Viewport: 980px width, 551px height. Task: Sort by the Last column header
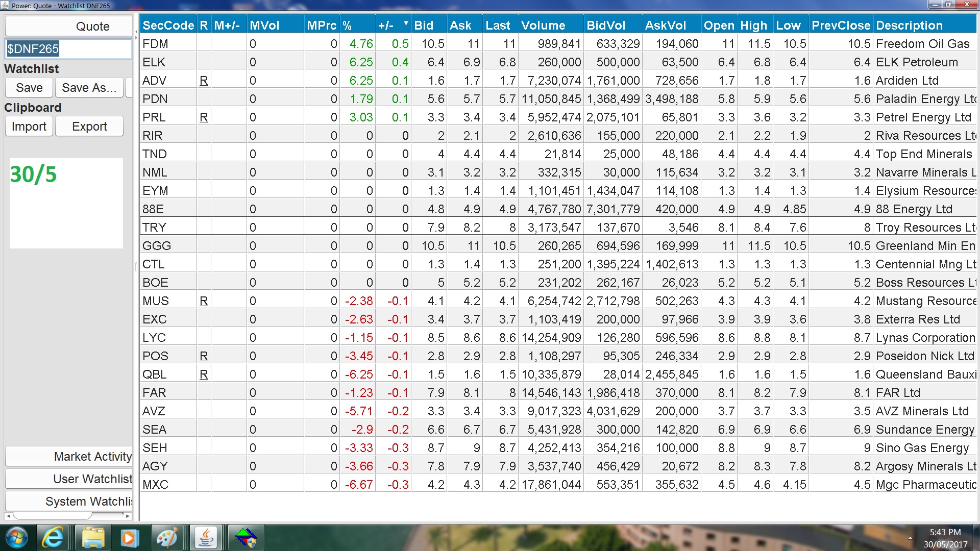(x=500, y=26)
